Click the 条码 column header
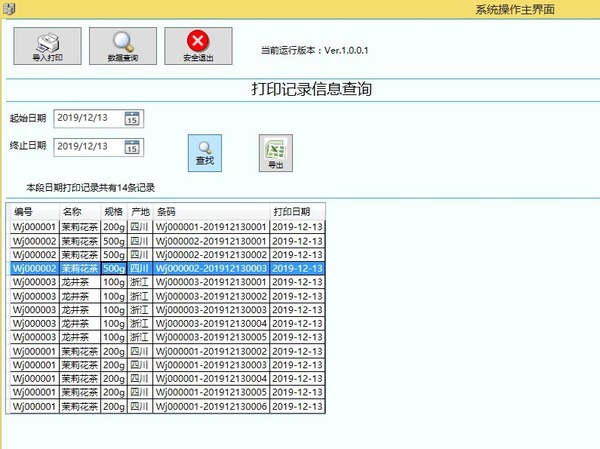The height and width of the screenshot is (449, 600). coord(211,212)
